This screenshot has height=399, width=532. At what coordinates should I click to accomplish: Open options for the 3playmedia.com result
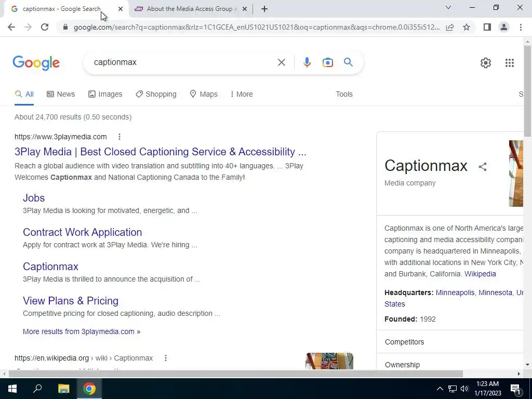(x=119, y=137)
